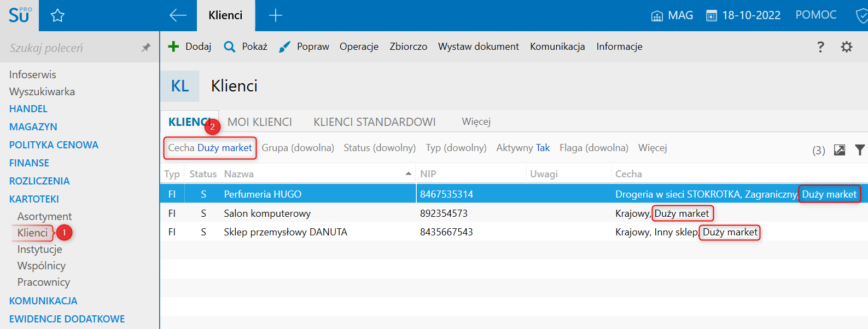
Task: Open a new tab with plus icon
Action: coord(276,15)
